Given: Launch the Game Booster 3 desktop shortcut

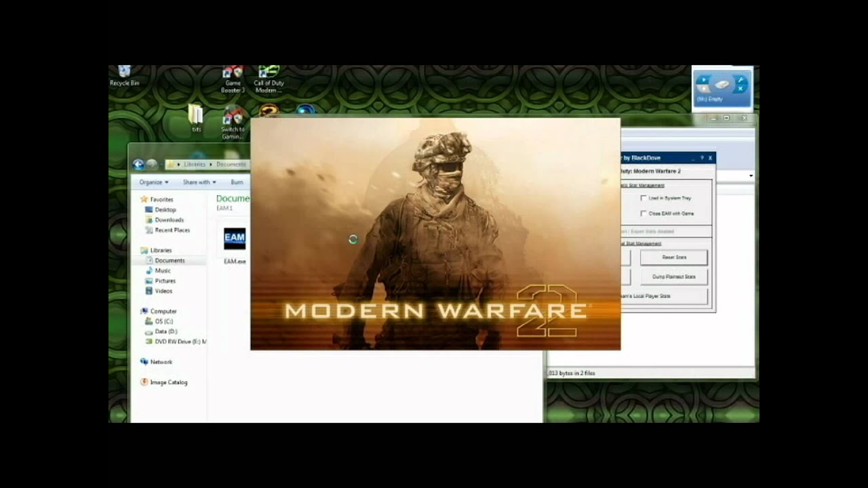Looking at the screenshot, I should click(233, 79).
